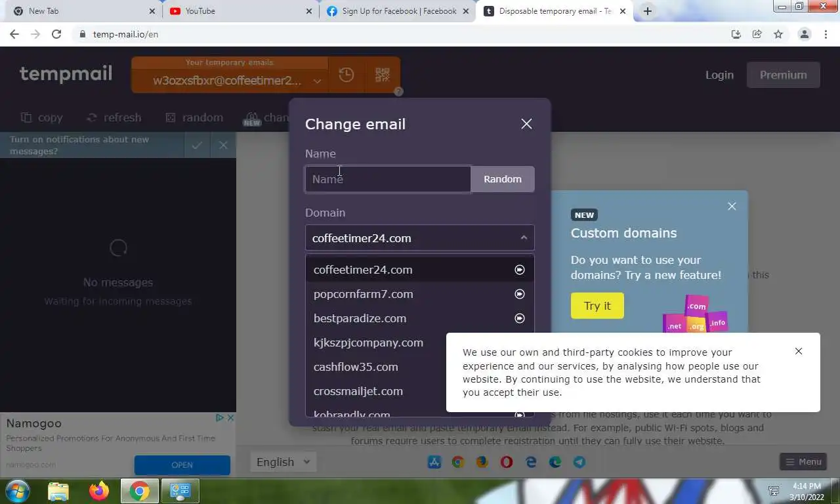840x504 pixels.
Task: Open the email history clock icon
Action: [x=346, y=75]
